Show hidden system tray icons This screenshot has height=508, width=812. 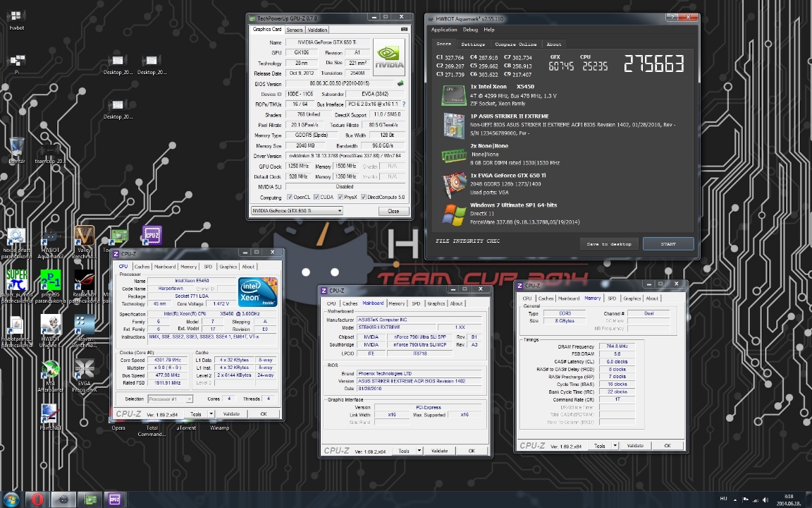point(735,500)
